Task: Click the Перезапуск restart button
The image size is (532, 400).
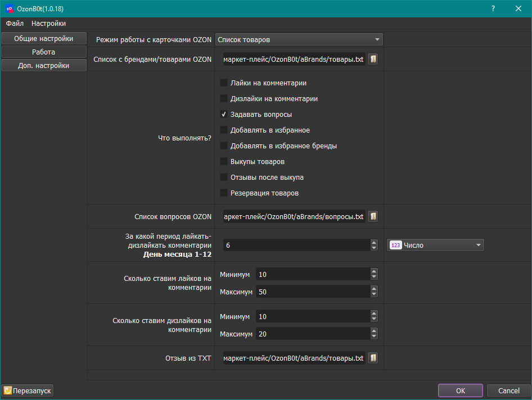Action: [x=28, y=390]
